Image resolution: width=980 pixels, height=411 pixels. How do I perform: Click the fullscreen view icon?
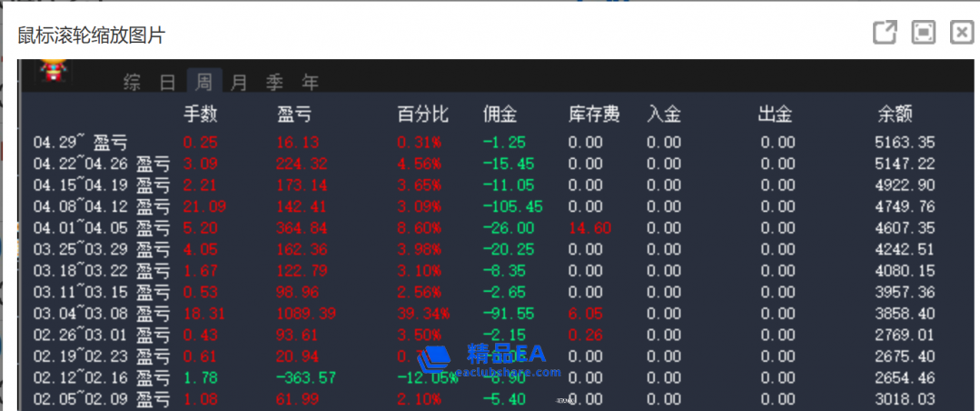click(x=924, y=34)
